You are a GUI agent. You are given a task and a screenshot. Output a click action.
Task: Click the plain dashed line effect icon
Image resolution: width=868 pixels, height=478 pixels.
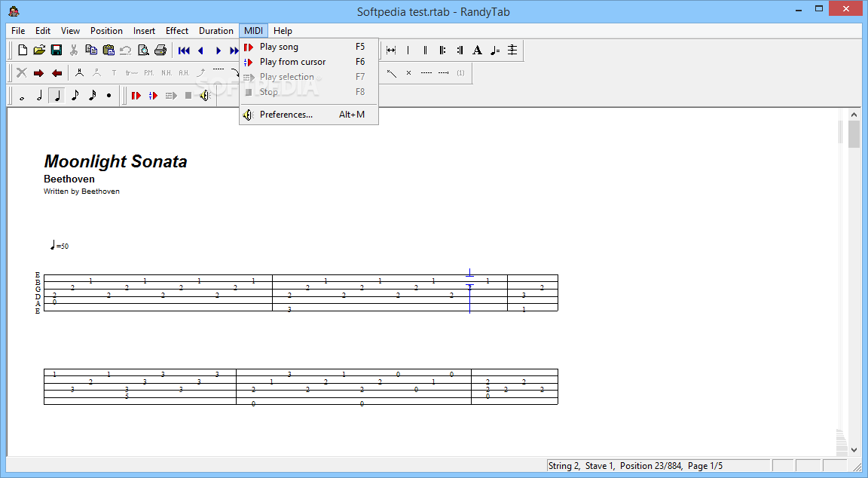[426, 72]
